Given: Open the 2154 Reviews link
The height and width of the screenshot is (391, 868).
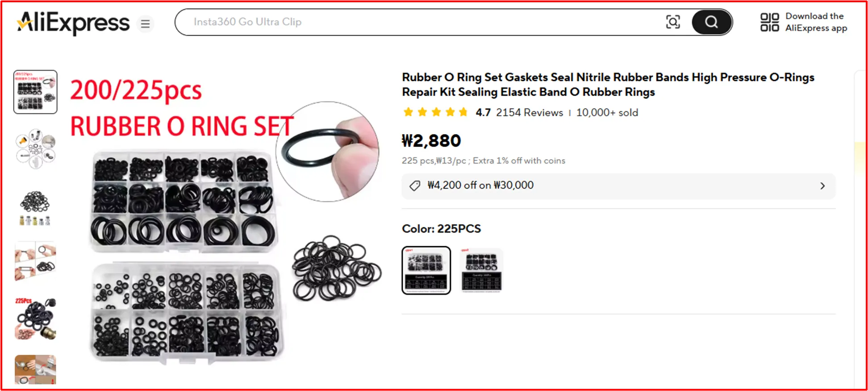Looking at the screenshot, I should (x=530, y=113).
